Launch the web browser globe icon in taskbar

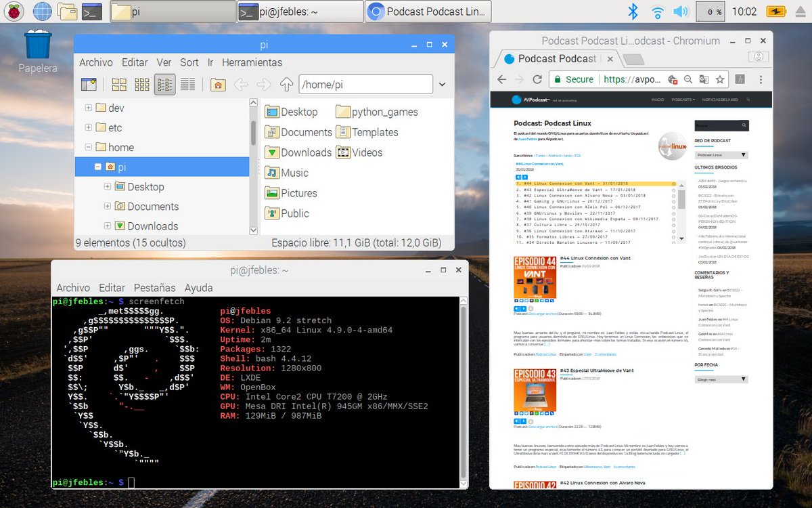click(42, 11)
